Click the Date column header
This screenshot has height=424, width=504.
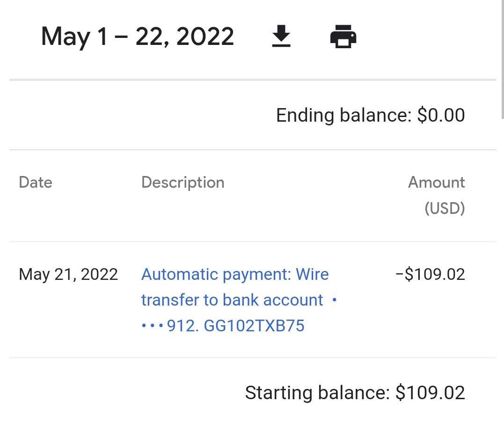pos(36,182)
